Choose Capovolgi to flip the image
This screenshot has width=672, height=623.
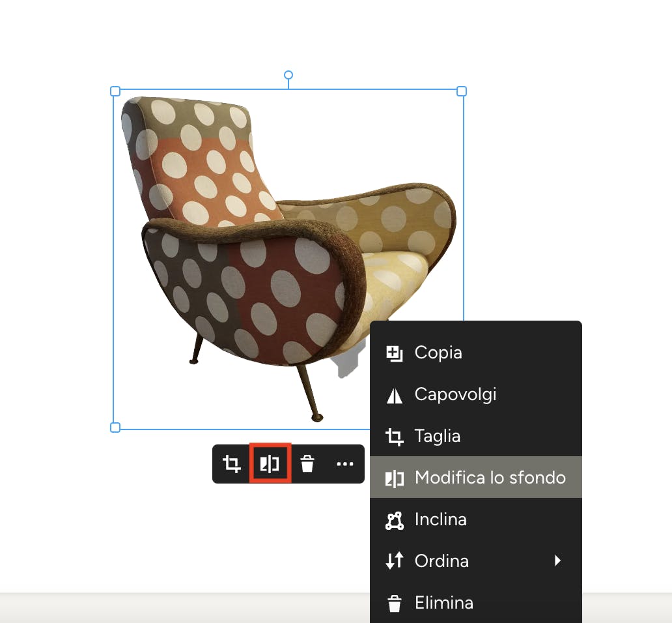[x=476, y=394]
